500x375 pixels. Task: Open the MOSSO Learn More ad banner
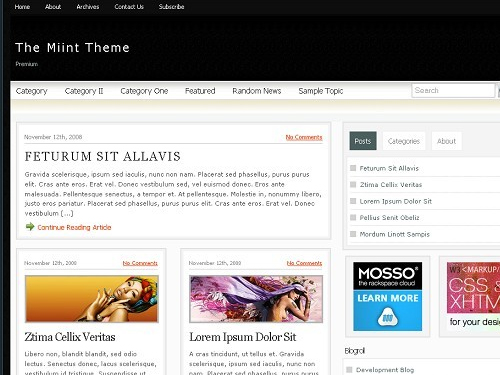click(x=388, y=296)
